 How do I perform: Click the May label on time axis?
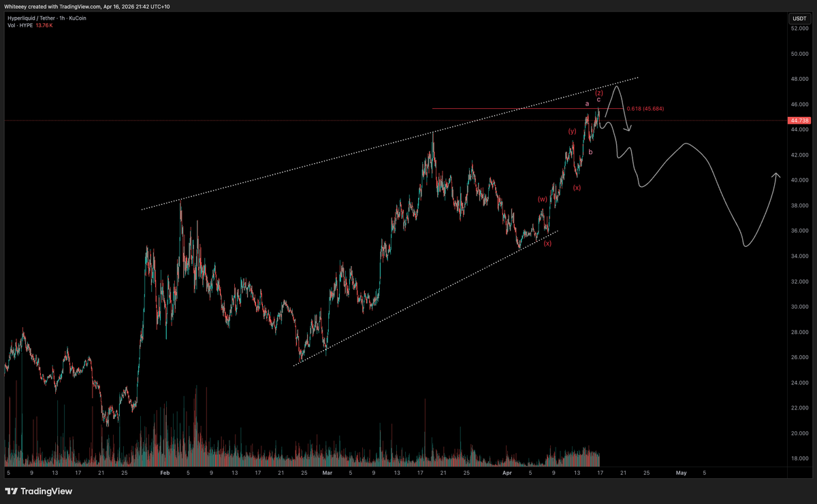click(681, 471)
